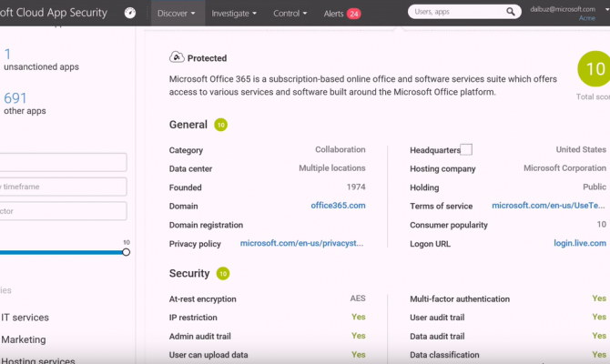610x364 pixels.
Task: Click the search magnifier icon
Action: point(511,12)
